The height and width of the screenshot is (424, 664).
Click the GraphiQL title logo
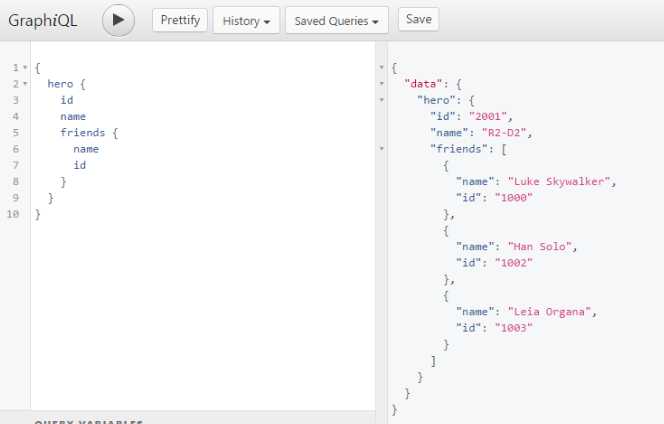pos(43,20)
